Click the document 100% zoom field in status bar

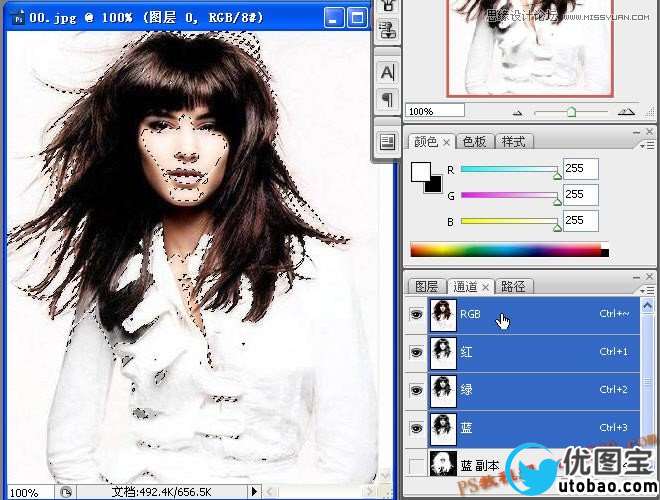coord(29,492)
